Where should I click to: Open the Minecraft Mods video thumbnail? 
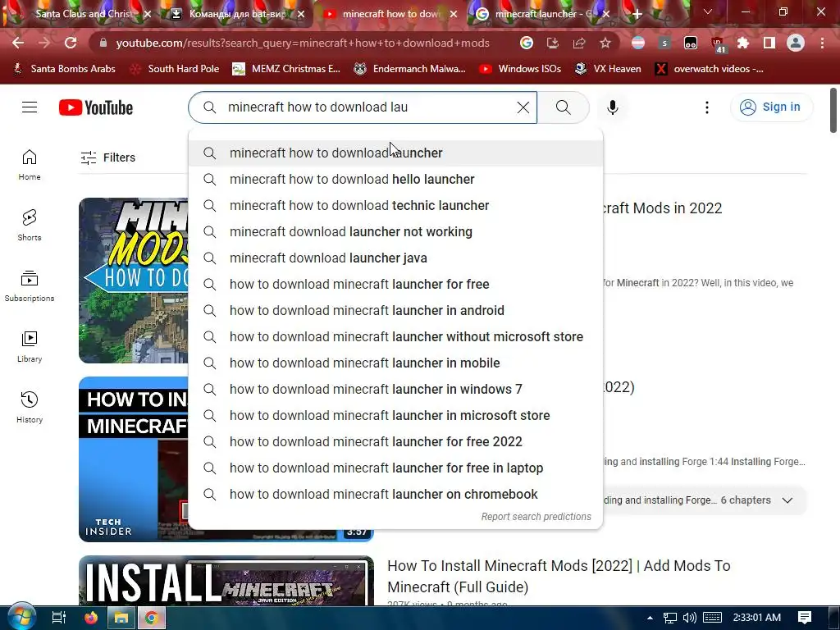click(x=134, y=281)
